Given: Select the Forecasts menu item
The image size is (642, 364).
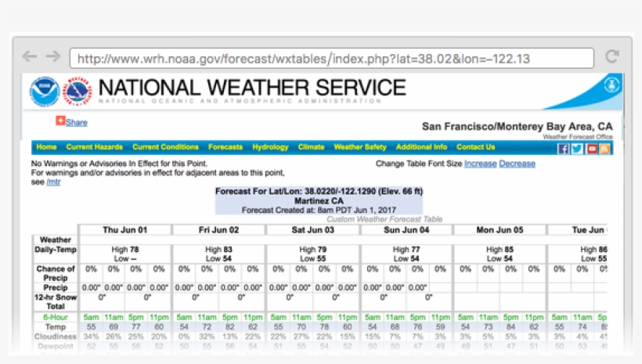Looking at the screenshot, I should point(225,147).
